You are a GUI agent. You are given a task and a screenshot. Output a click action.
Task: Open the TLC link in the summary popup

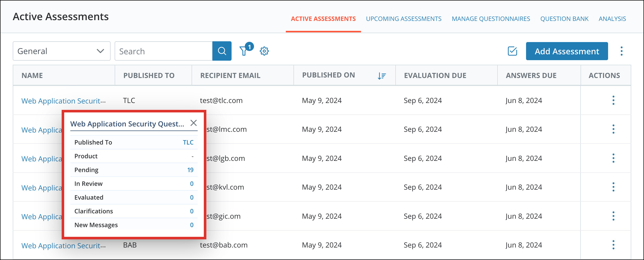188,142
